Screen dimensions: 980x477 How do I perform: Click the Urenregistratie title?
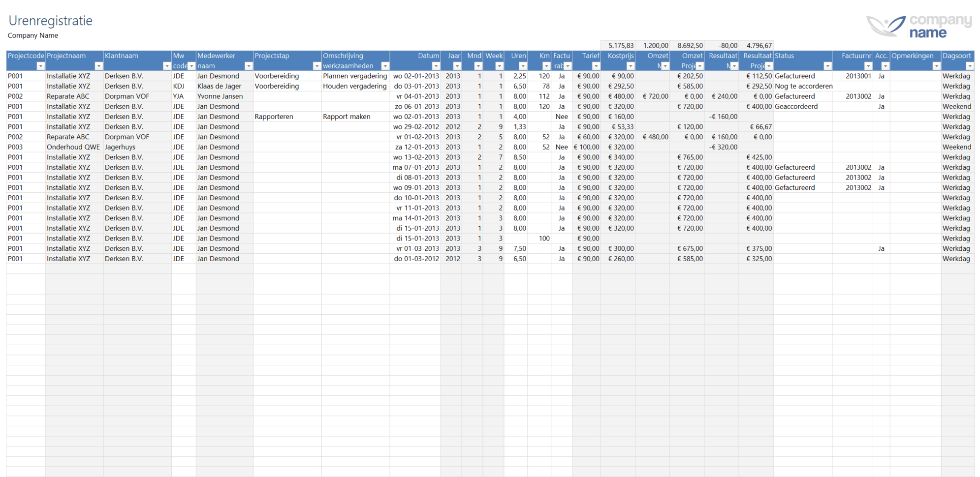51,21
